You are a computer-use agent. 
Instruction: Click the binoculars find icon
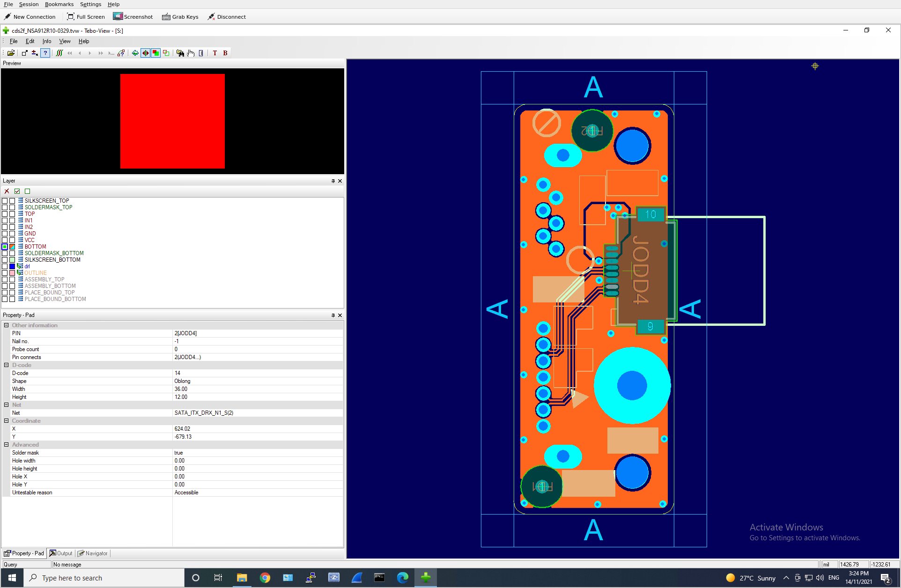pyautogui.click(x=180, y=53)
